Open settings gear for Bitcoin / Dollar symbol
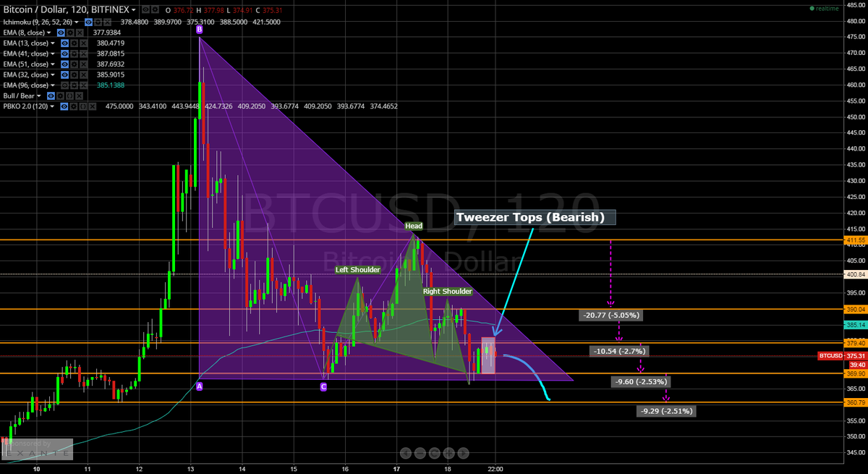 (155, 9)
